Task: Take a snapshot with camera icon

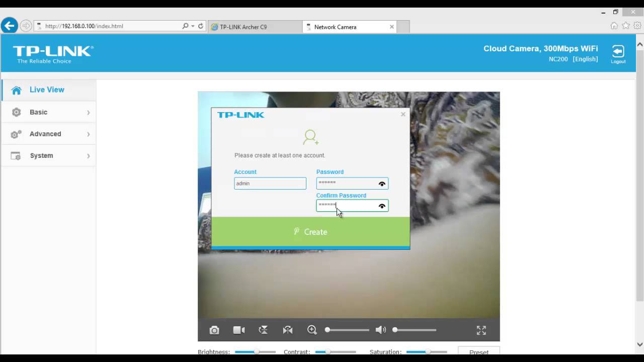Action: pos(214,330)
